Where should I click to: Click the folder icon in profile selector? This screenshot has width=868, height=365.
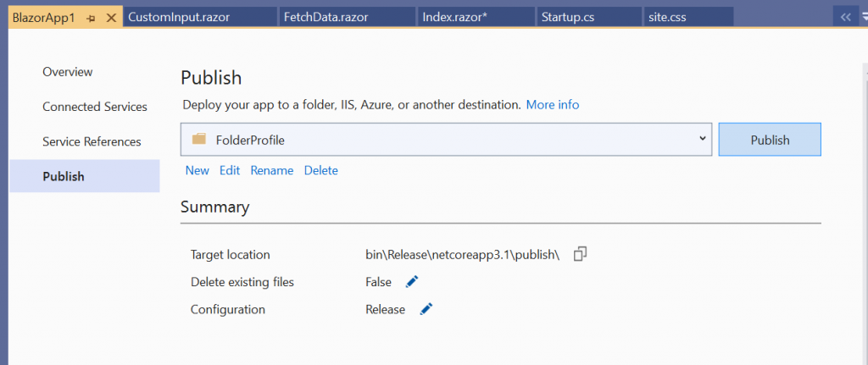[x=199, y=140]
